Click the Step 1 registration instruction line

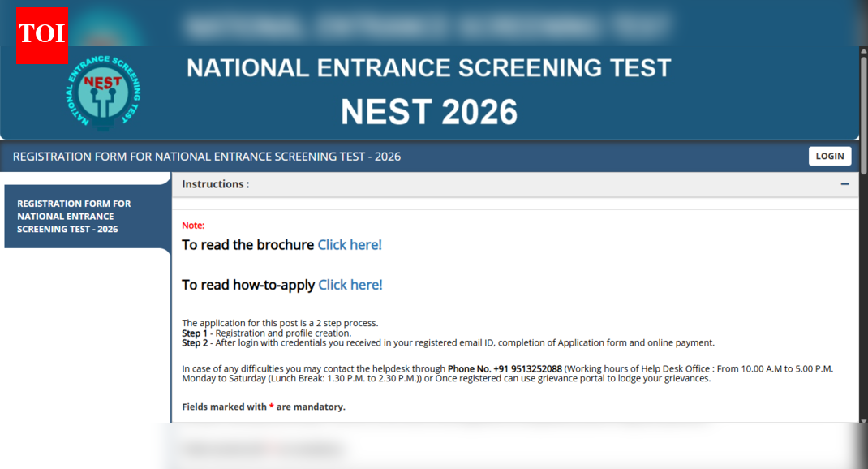[266, 333]
